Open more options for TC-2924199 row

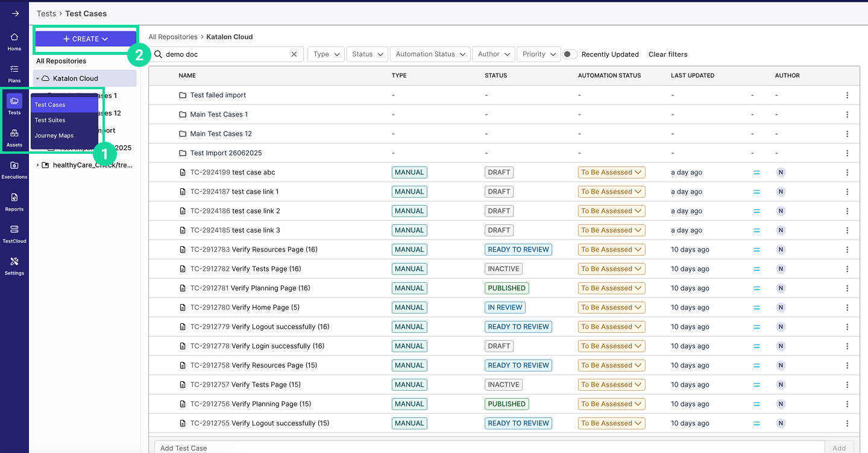click(848, 173)
